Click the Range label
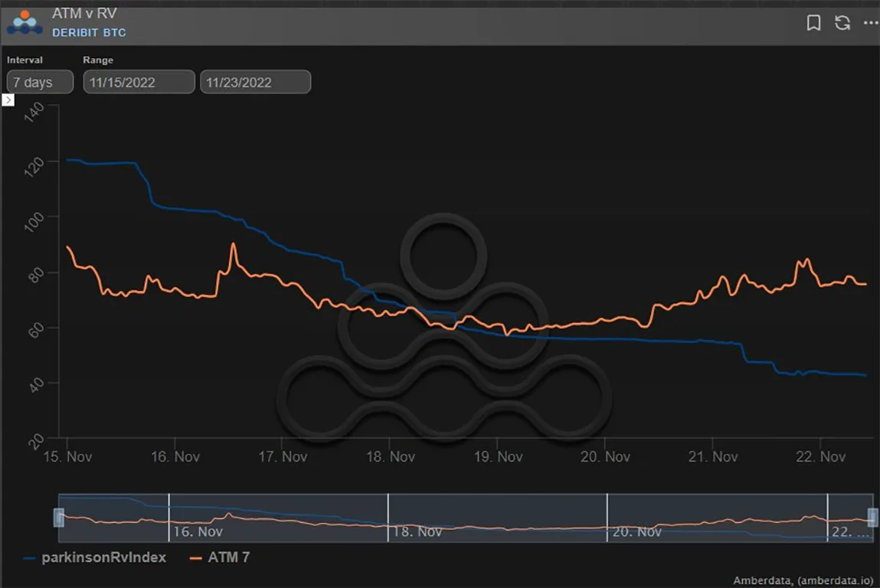 [98, 60]
